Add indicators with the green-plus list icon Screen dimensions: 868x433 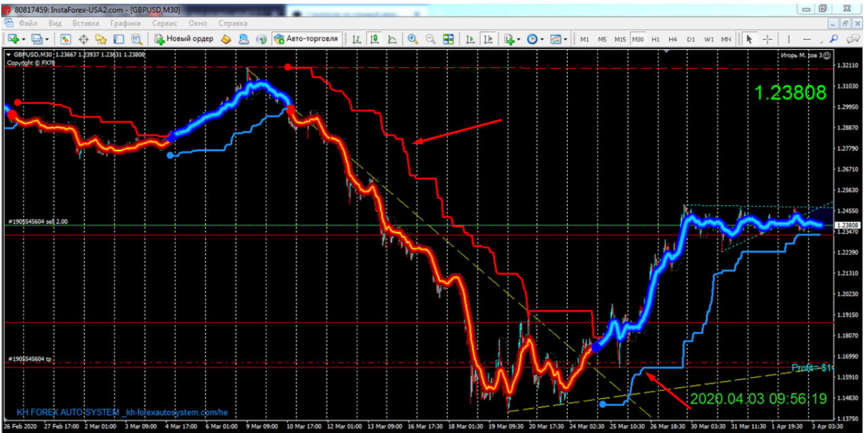(x=510, y=39)
